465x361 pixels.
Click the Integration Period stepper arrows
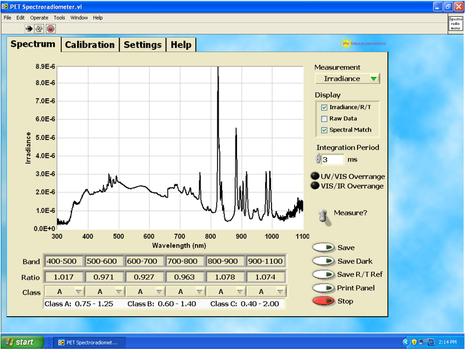pyautogui.click(x=318, y=159)
